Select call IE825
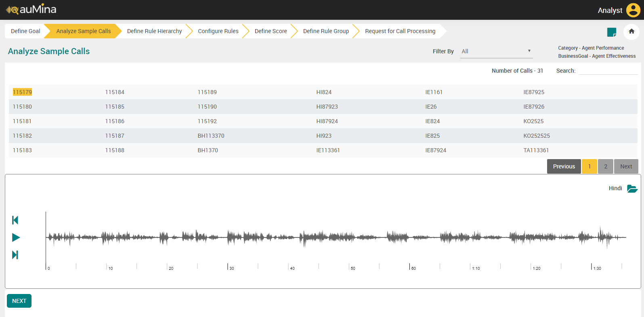 tap(432, 136)
